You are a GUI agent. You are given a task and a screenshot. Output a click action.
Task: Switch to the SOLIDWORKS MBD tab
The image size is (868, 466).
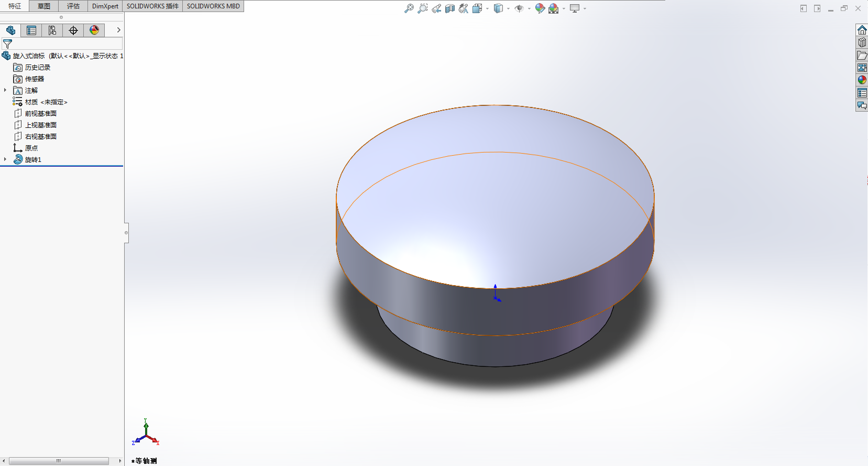point(213,6)
